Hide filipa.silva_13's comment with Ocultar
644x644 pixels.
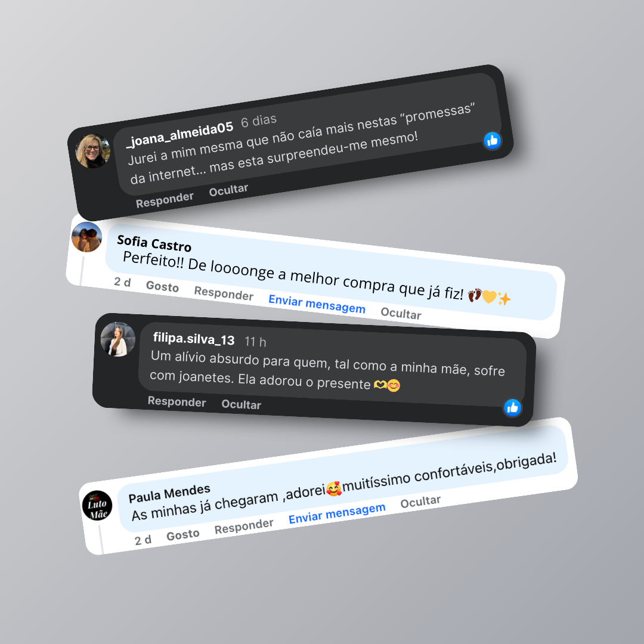(x=241, y=404)
